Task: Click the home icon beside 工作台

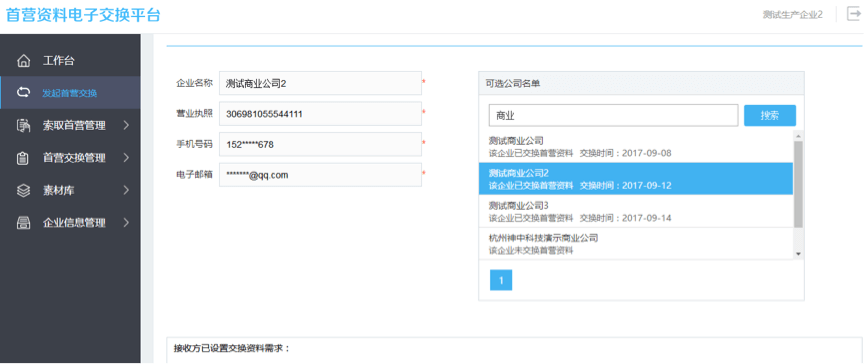Action: 23,61
